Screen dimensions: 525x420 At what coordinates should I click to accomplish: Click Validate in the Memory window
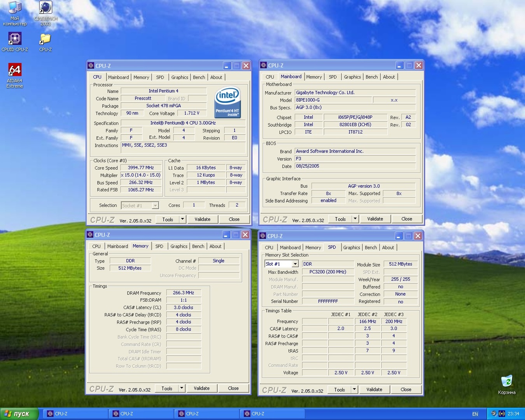click(201, 388)
